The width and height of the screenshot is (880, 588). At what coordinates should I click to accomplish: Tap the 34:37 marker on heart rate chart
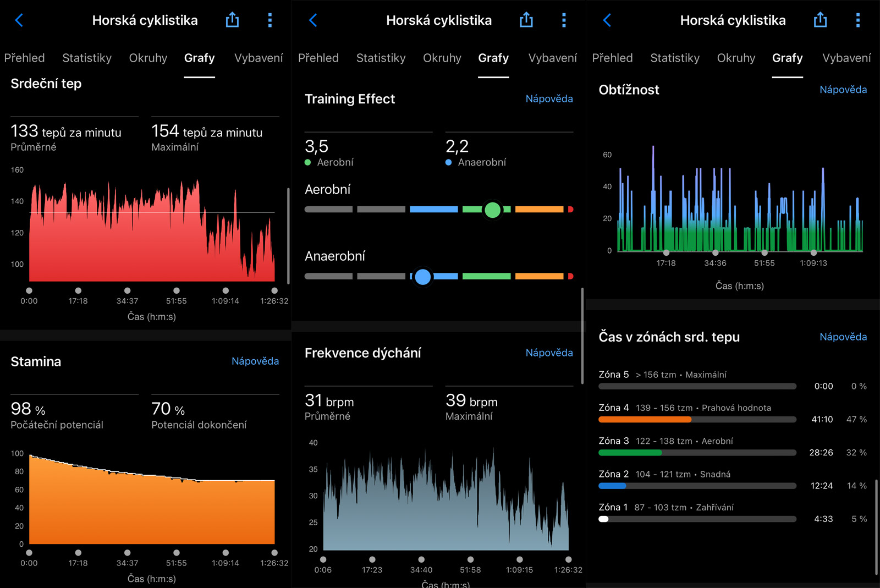tap(127, 290)
